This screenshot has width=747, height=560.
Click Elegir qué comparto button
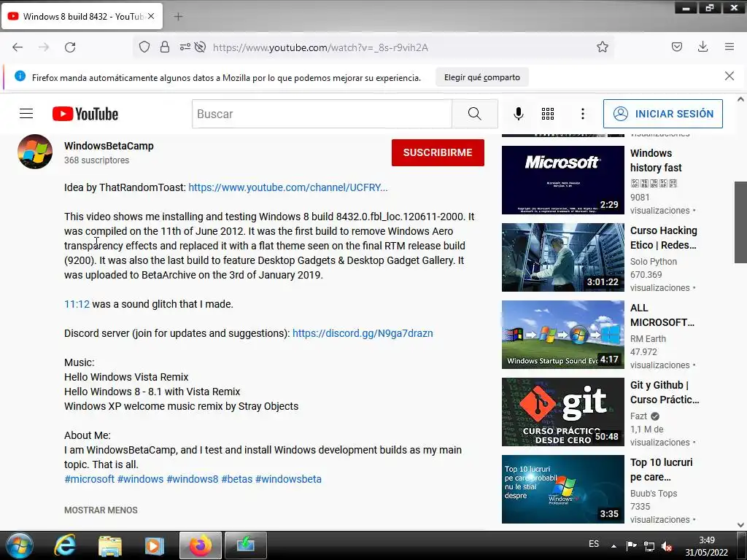482,77
